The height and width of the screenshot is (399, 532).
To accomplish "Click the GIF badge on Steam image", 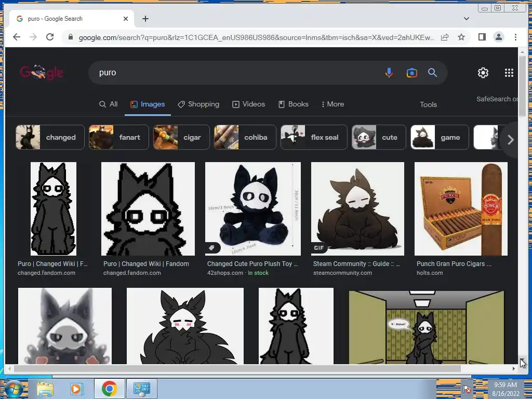I will point(319,248).
